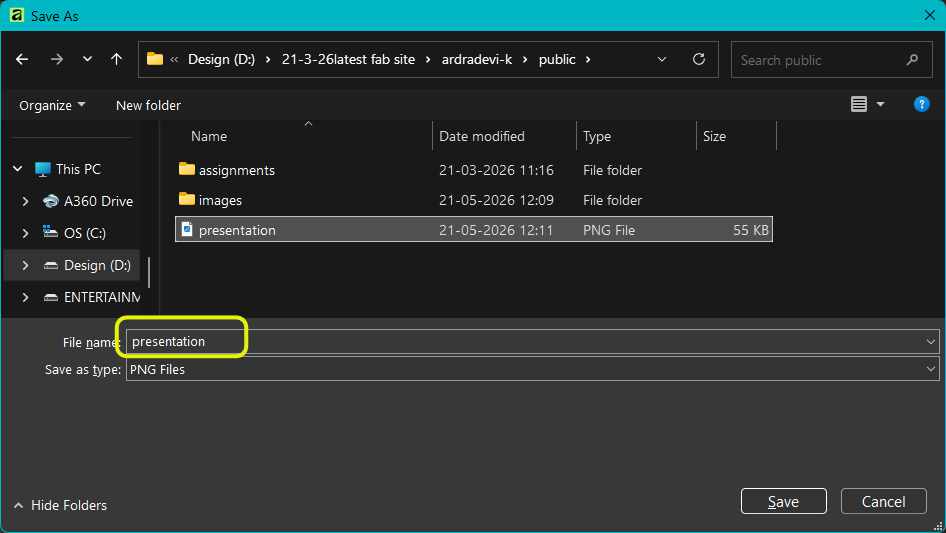Click the search magnifier icon

tap(912, 60)
